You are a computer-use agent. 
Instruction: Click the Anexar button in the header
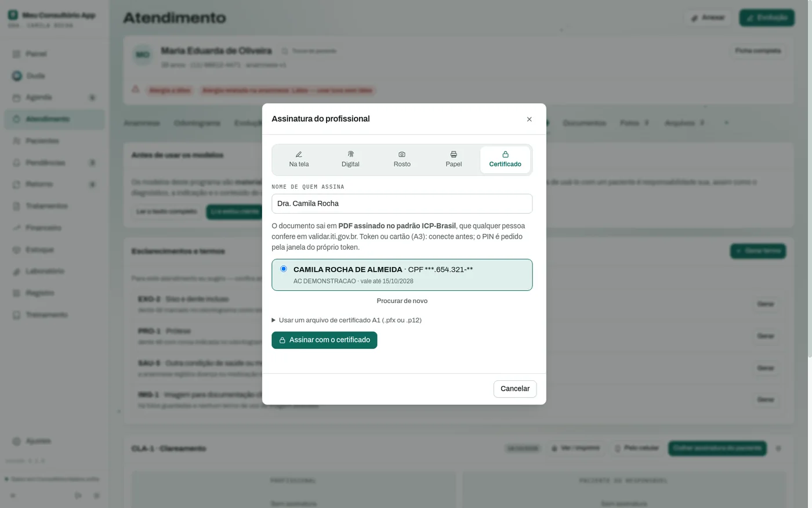click(708, 18)
